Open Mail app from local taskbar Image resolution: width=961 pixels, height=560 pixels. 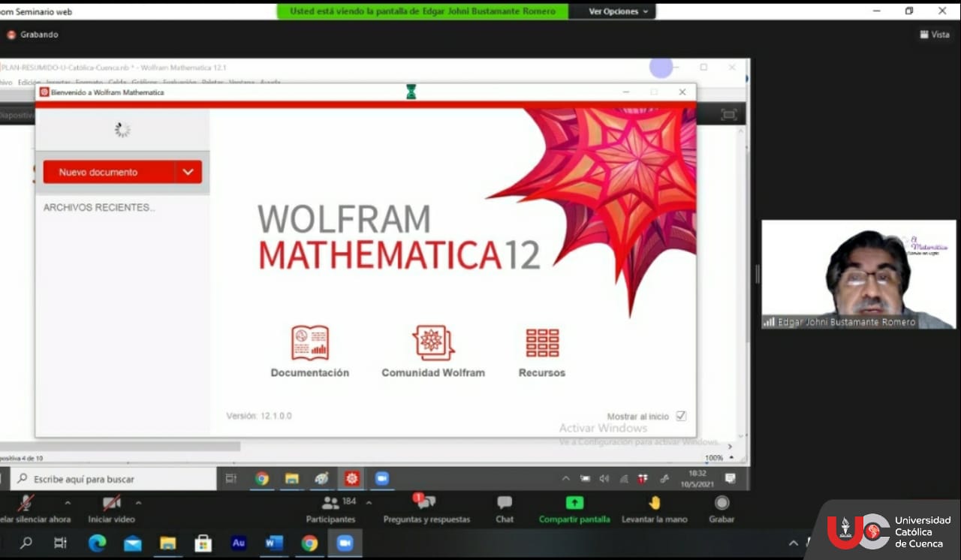(x=133, y=543)
